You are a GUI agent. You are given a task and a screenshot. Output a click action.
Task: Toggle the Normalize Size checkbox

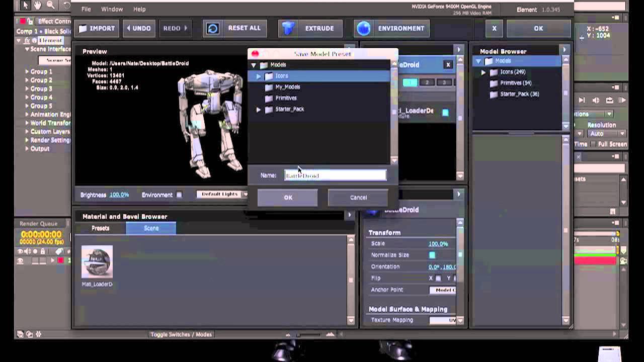(x=432, y=255)
